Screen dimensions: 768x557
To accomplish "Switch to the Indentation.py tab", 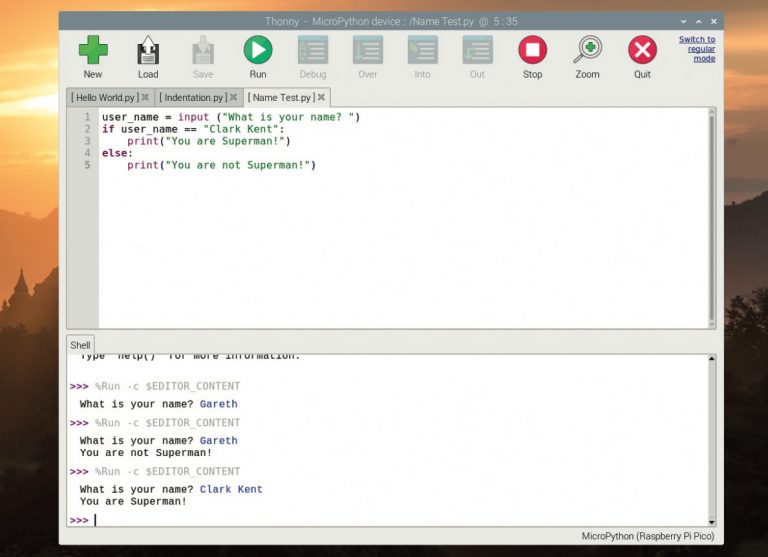I will pyautogui.click(x=194, y=97).
